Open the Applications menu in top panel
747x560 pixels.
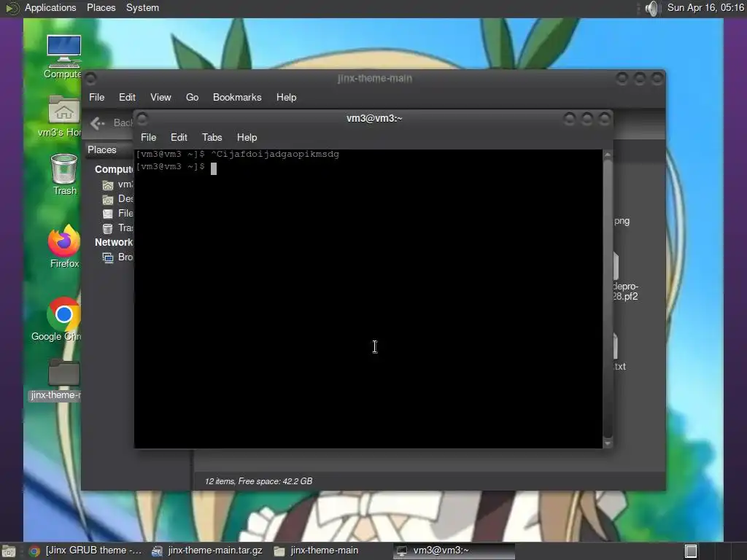pyautogui.click(x=50, y=7)
